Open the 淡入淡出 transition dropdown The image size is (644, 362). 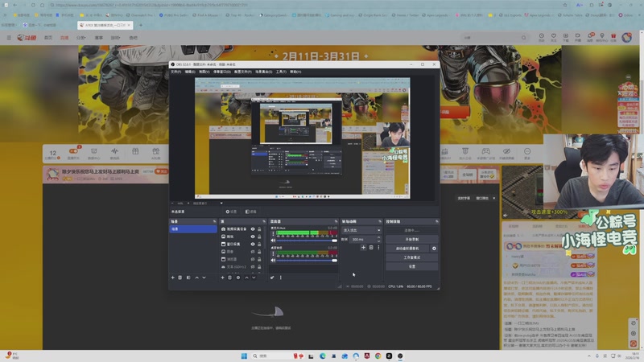361,230
